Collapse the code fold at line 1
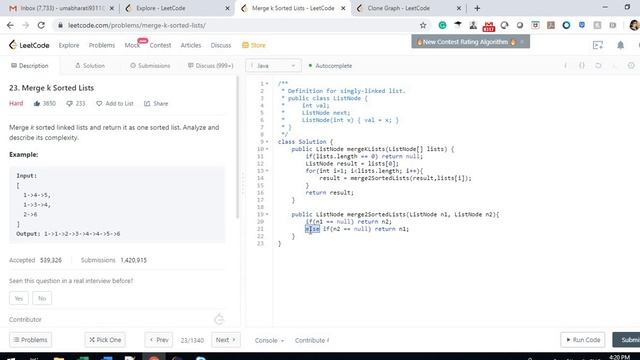The width and height of the screenshot is (640, 360). (267, 84)
